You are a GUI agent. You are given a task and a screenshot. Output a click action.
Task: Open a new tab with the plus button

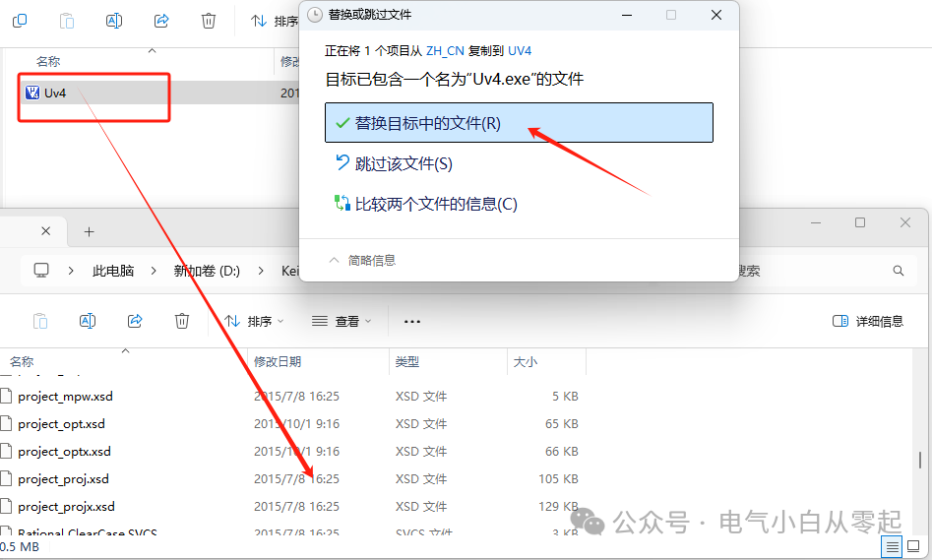tap(89, 231)
